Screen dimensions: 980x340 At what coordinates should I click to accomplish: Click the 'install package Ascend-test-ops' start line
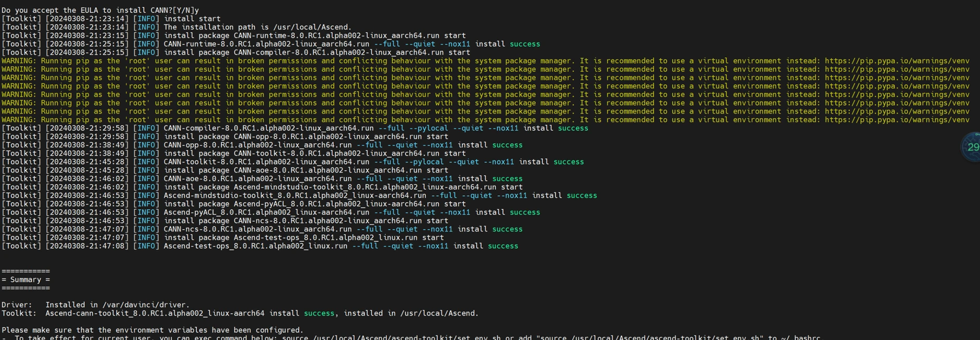click(222, 237)
